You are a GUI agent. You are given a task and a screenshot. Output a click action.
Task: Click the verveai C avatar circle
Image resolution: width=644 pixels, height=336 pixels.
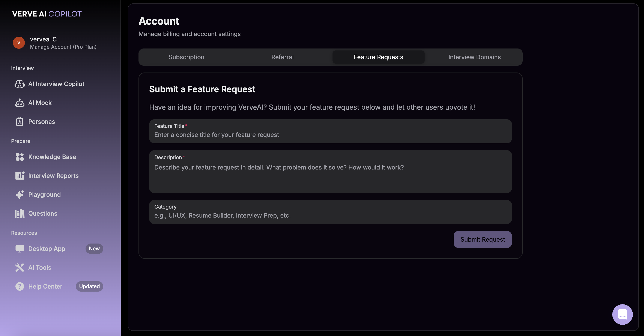(19, 42)
